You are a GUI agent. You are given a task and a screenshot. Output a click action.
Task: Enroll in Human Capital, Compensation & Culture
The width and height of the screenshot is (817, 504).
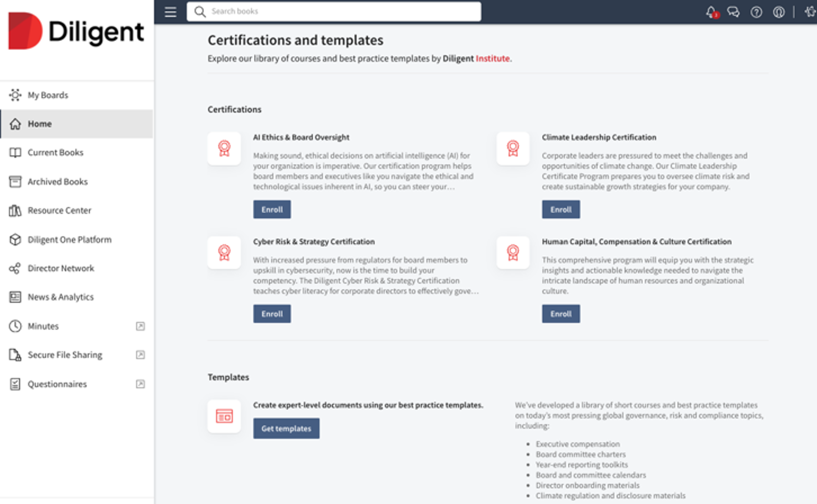(x=561, y=314)
